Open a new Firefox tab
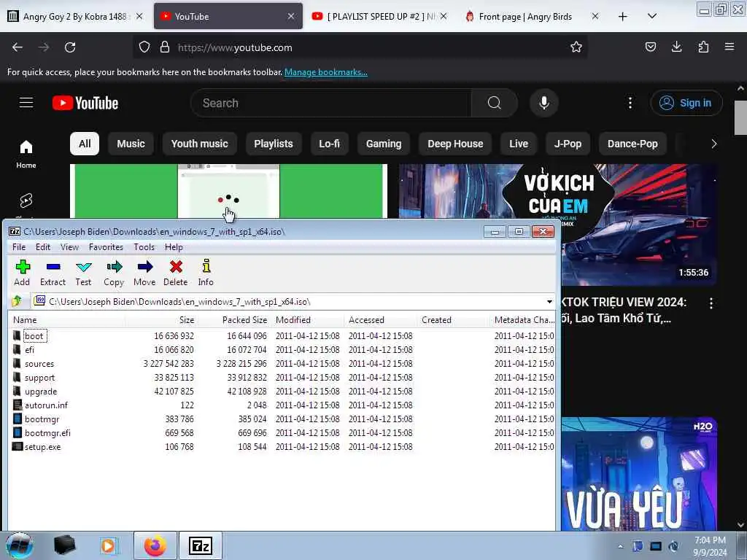The width and height of the screenshot is (747, 560). click(x=622, y=17)
